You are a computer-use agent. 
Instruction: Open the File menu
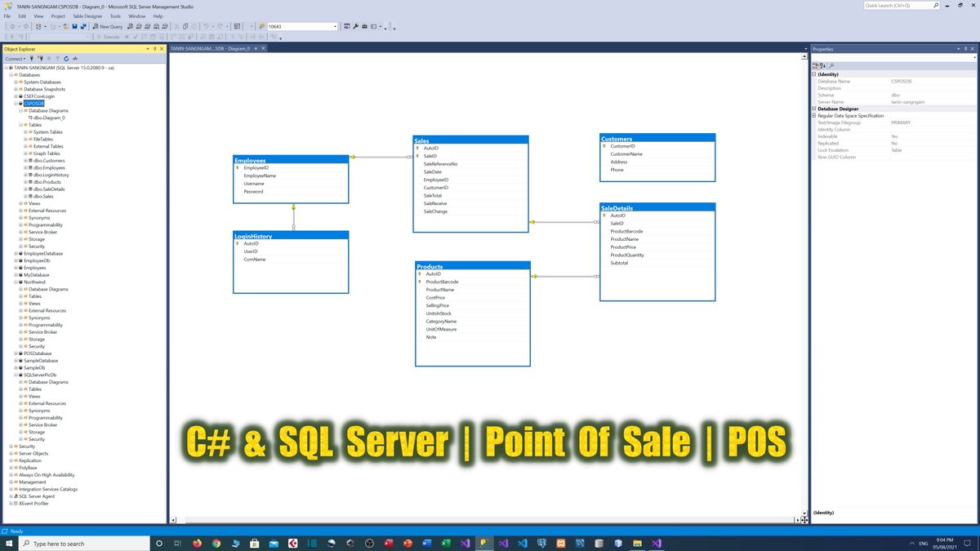click(7, 16)
